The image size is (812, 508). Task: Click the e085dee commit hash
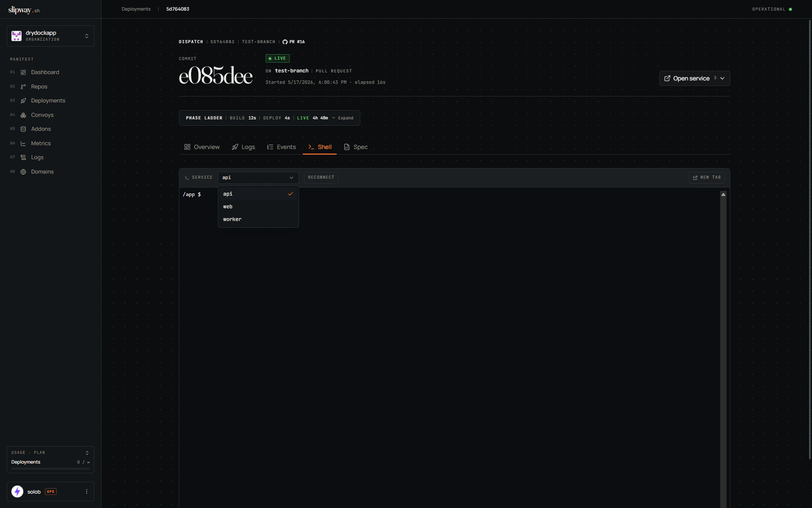tap(216, 76)
